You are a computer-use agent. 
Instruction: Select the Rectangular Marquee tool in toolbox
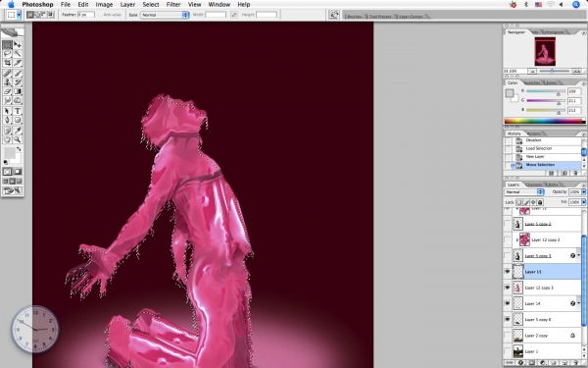7,45
